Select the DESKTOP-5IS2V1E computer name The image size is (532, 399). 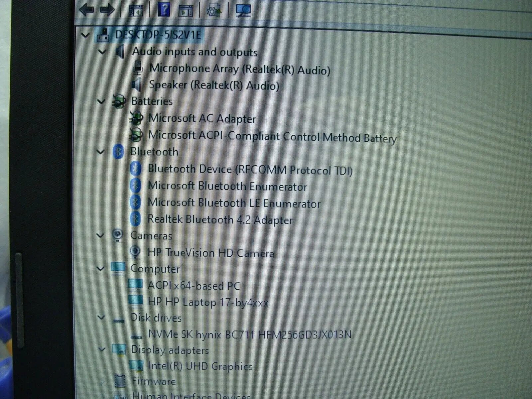[x=158, y=35]
